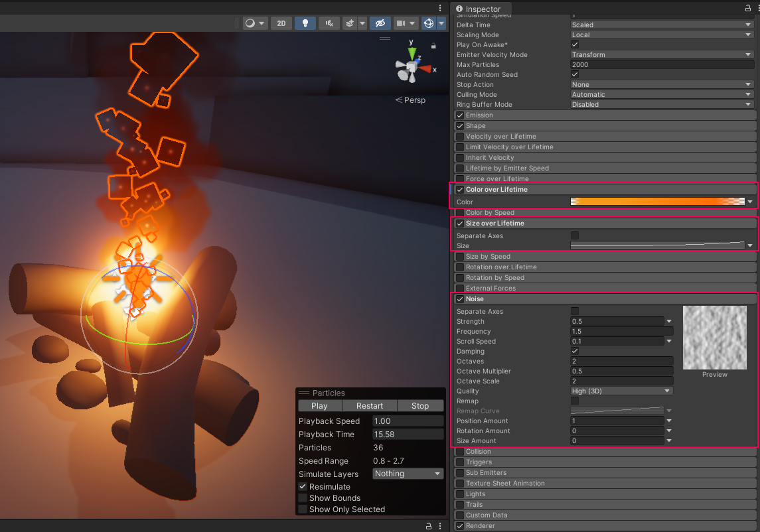Image resolution: width=760 pixels, height=532 pixels.
Task: Click the 2D view mode button
Action: [281, 23]
